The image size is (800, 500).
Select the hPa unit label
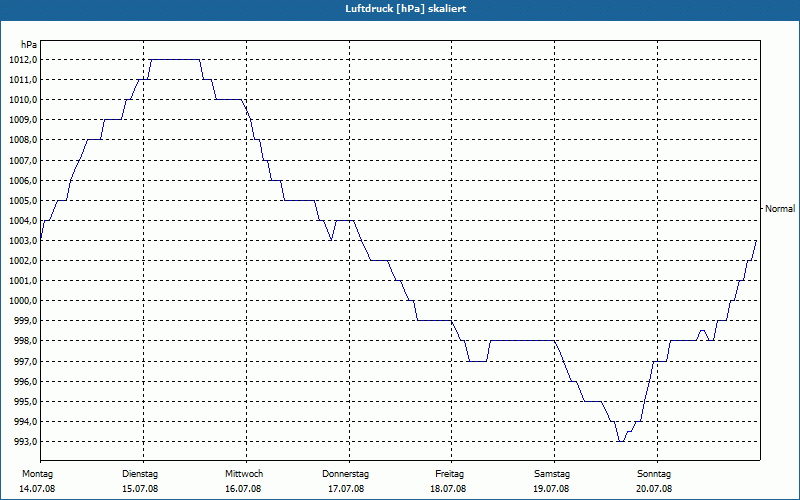pyautogui.click(x=29, y=45)
